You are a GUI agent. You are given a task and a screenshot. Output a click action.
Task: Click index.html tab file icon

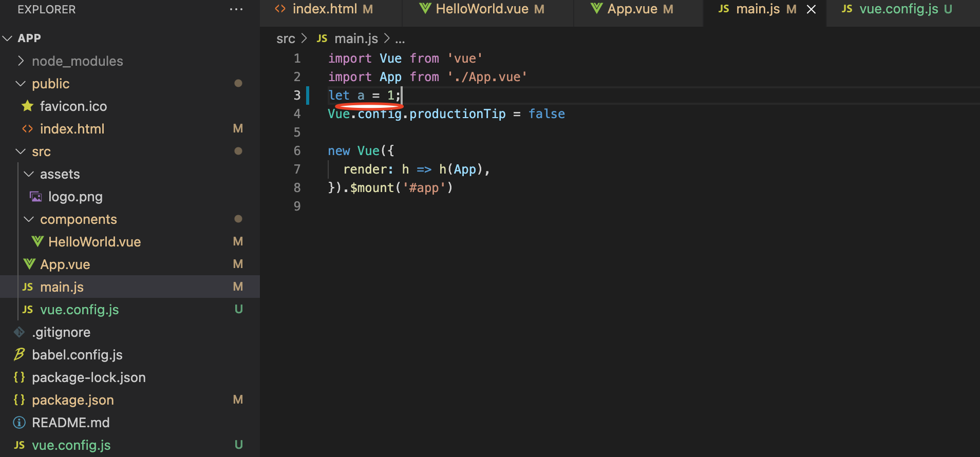280,9
